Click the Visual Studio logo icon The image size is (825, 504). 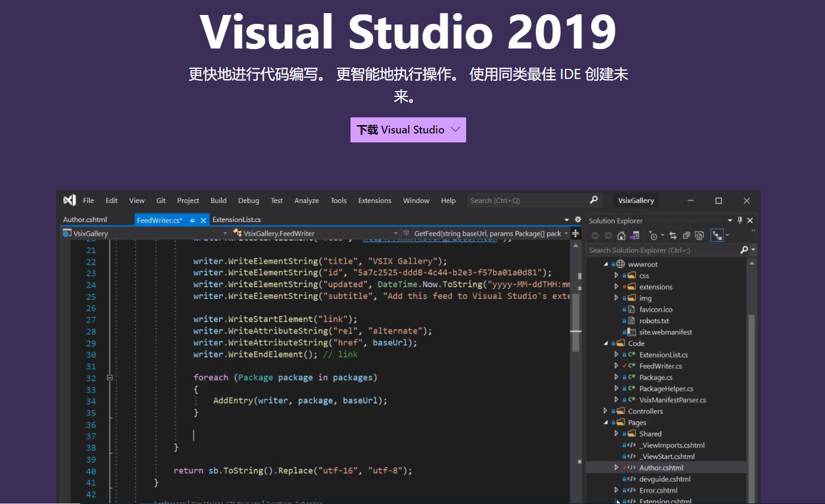click(x=69, y=200)
